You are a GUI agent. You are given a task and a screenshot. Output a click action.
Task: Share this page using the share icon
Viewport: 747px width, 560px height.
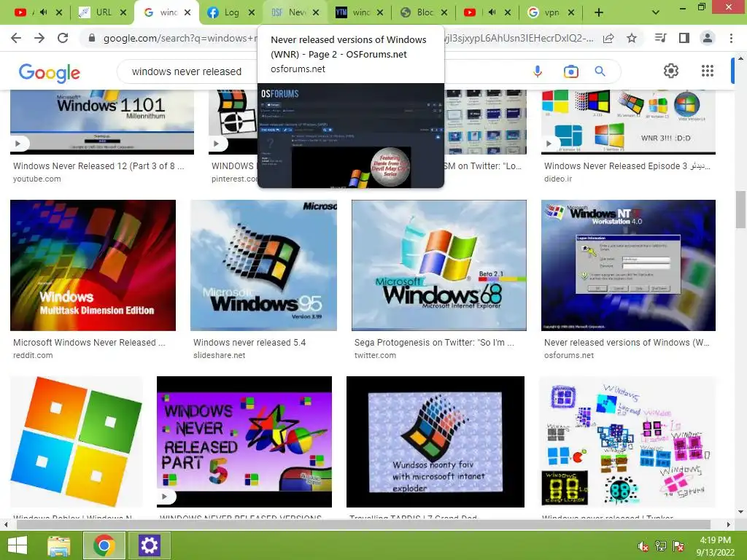[x=608, y=39]
